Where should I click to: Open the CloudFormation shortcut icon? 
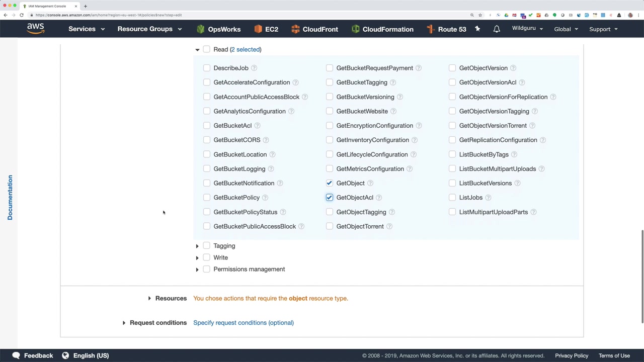point(356,29)
